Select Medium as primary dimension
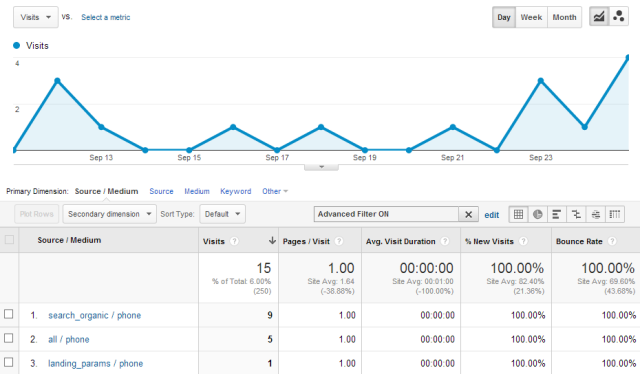Screen dimensions: 640x374 (197, 191)
